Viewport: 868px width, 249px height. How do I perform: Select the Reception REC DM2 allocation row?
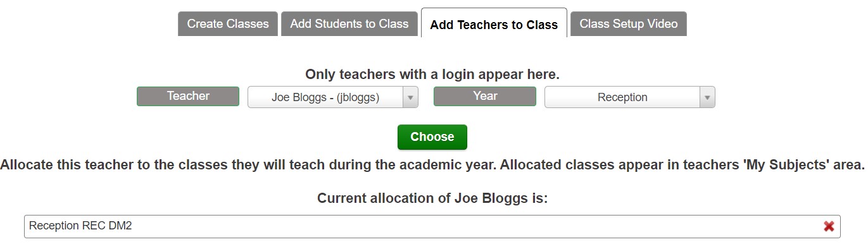(x=432, y=226)
